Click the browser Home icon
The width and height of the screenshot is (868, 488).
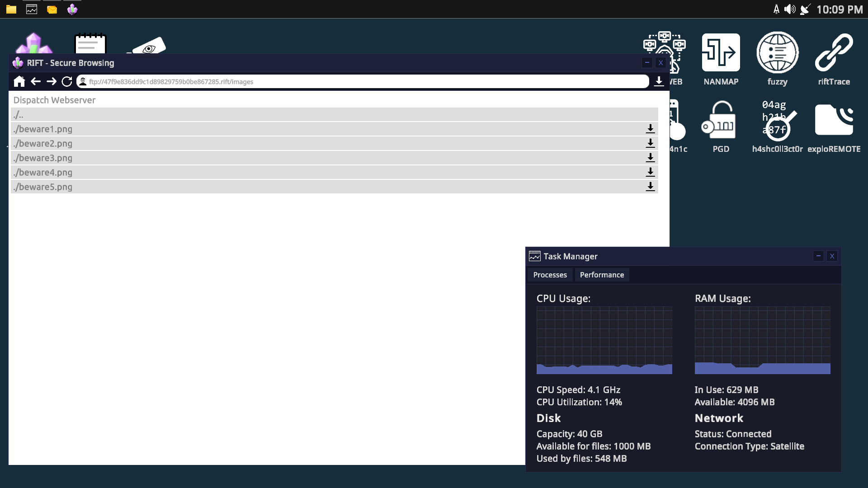tap(19, 81)
